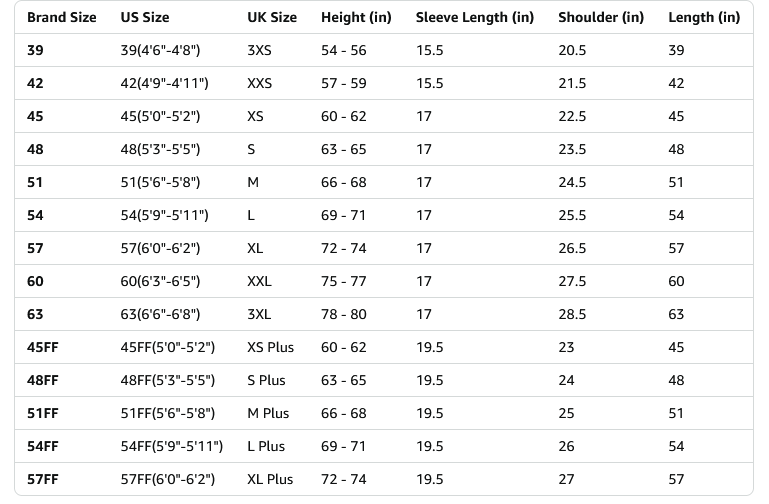769x504 pixels.
Task: Click the bold 45FF brand size cell
Action: point(43,348)
